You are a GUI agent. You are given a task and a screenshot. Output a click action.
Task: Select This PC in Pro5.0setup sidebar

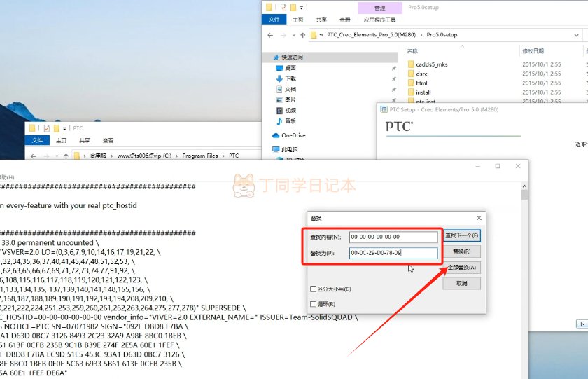tap(289, 149)
